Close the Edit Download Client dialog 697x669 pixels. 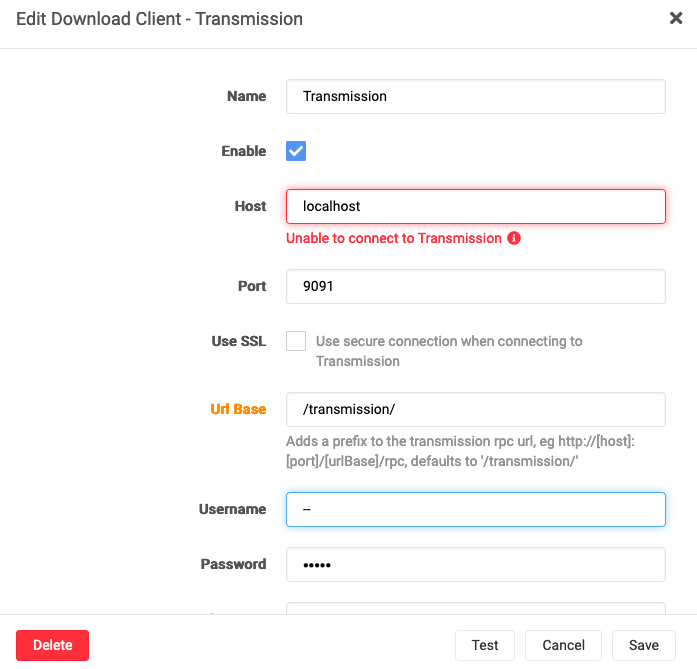tap(676, 18)
